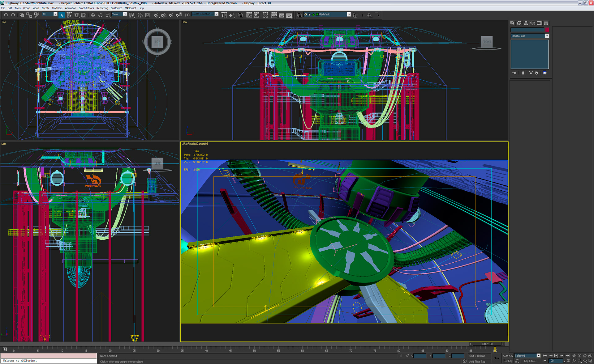Open the Selected key filter dropdown
594x364 pixels.
pyautogui.click(x=538, y=356)
